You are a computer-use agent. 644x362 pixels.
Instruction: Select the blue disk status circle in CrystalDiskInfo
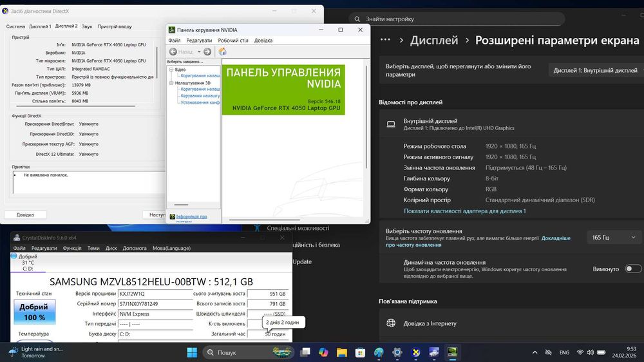click(14, 256)
